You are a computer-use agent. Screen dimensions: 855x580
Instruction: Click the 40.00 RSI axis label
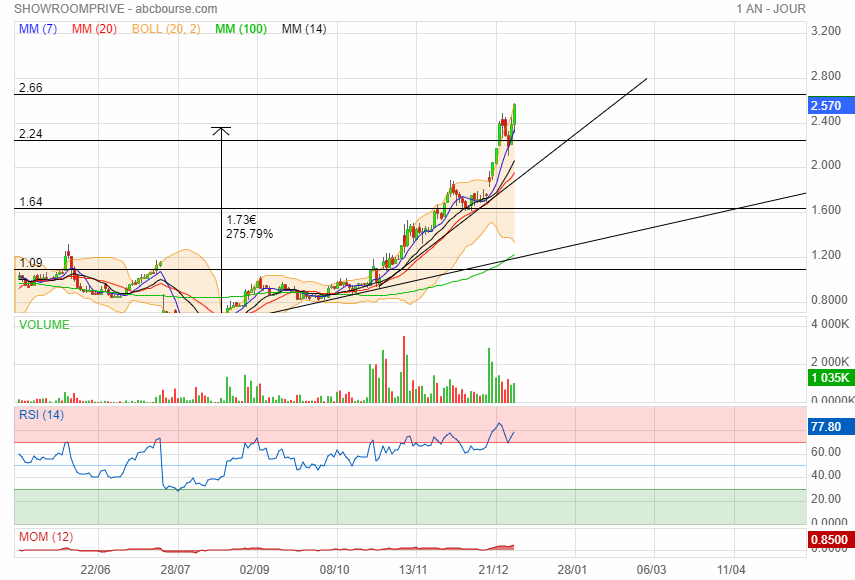pyautogui.click(x=826, y=475)
